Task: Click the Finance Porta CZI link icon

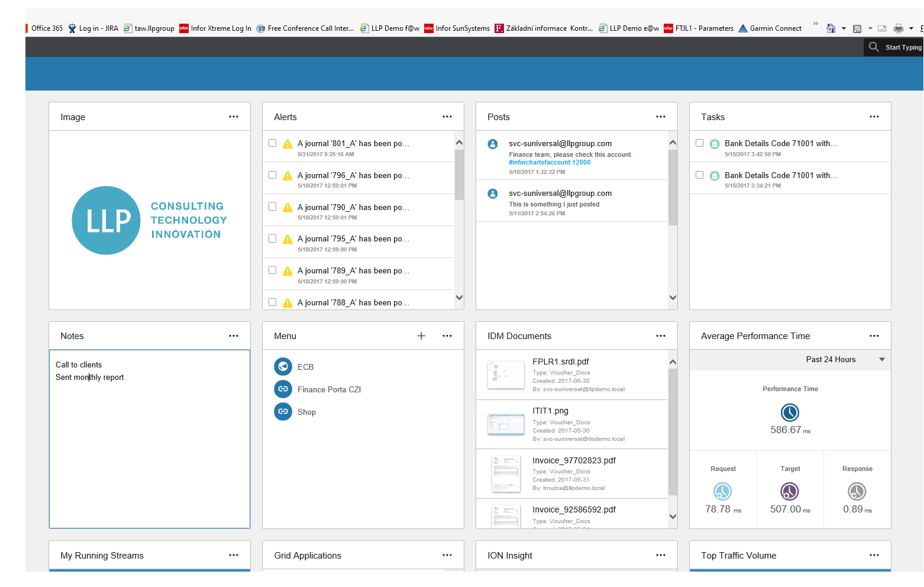Action: pos(283,389)
